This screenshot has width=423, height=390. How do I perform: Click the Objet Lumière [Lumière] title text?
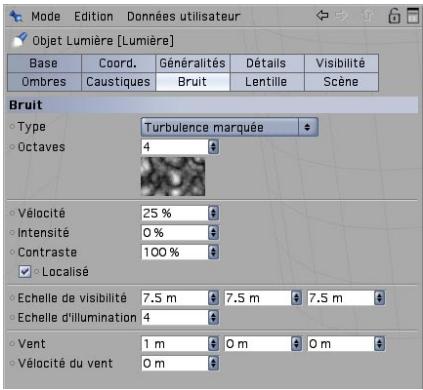tap(103, 41)
